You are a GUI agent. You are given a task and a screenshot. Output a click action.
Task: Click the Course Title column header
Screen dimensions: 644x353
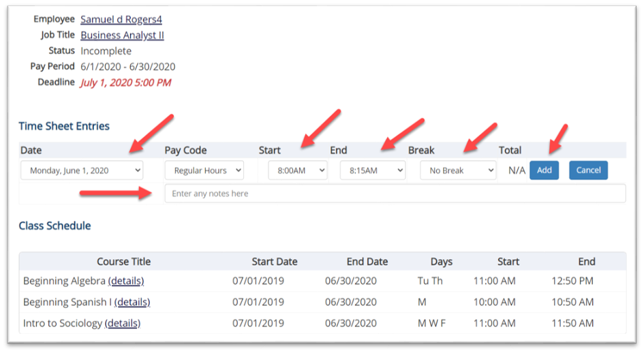click(x=123, y=262)
